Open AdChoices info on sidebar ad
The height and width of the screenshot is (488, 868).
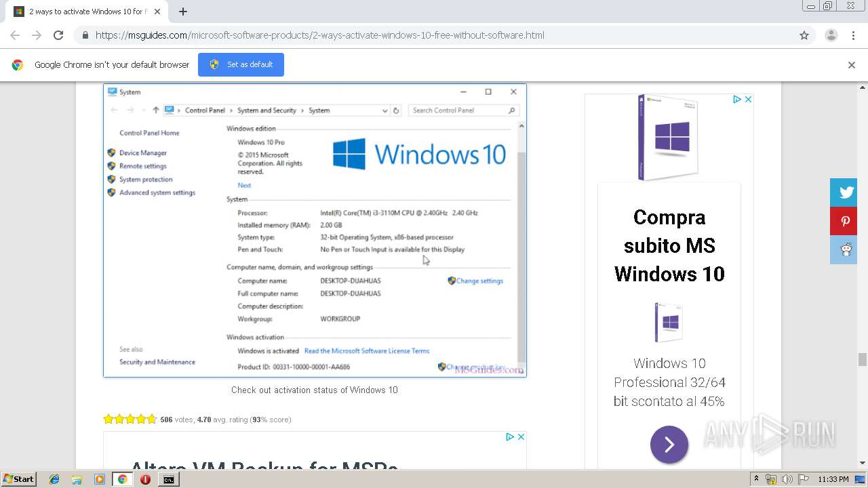pyautogui.click(x=737, y=99)
